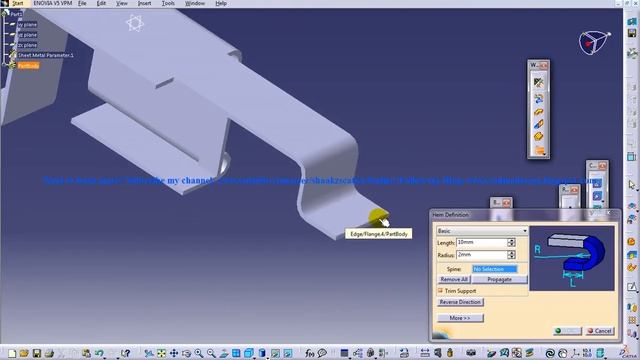Screen dimensions: 640x360
Task: Click the Reverse Direction button
Action: click(x=460, y=302)
